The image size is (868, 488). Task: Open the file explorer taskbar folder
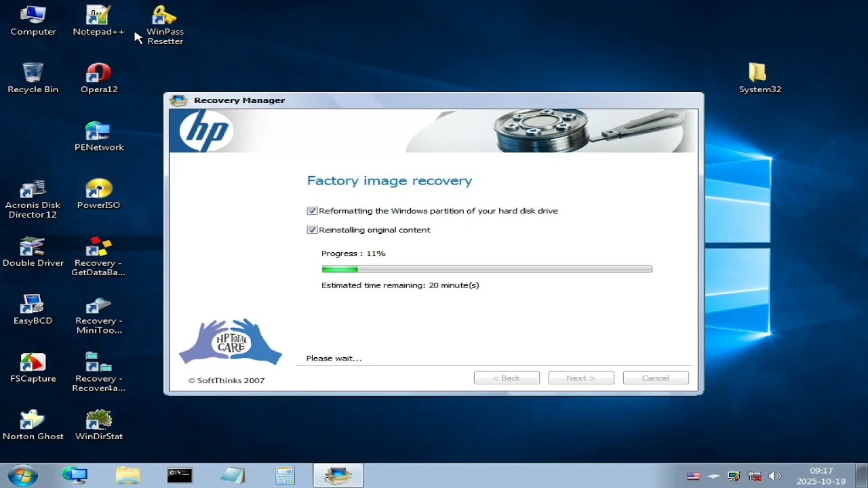coord(127,475)
